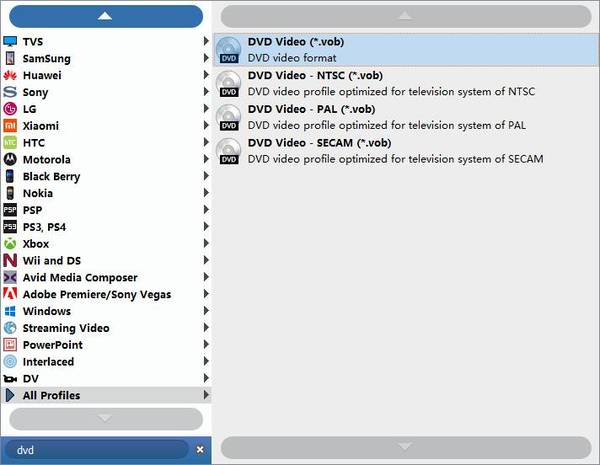
Task: Click the Adobe Premiere/Sony Vegas label
Action: (x=97, y=294)
